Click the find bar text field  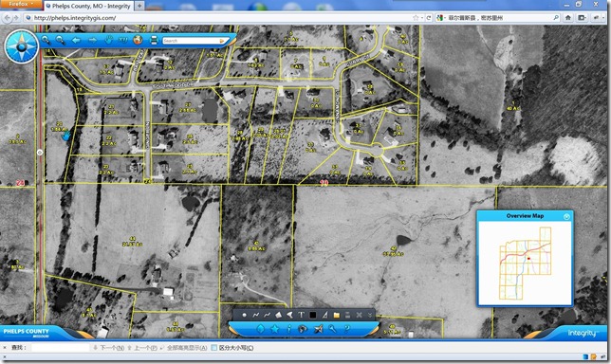pos(61,348)
